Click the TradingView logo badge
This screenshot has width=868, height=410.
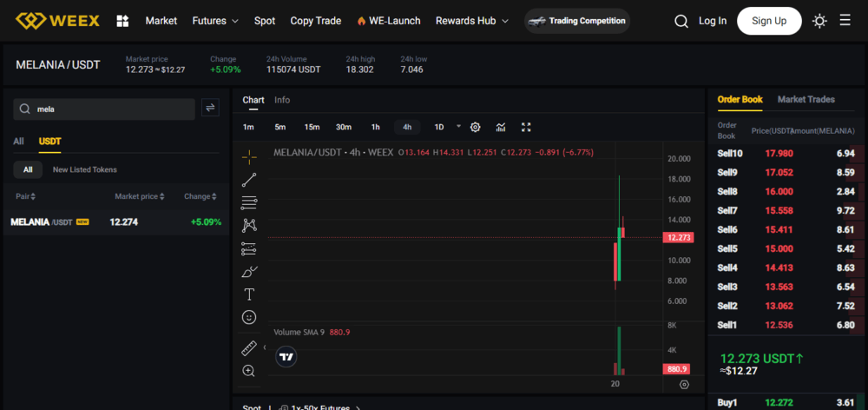pyautogui.click(x=286, y=357)
